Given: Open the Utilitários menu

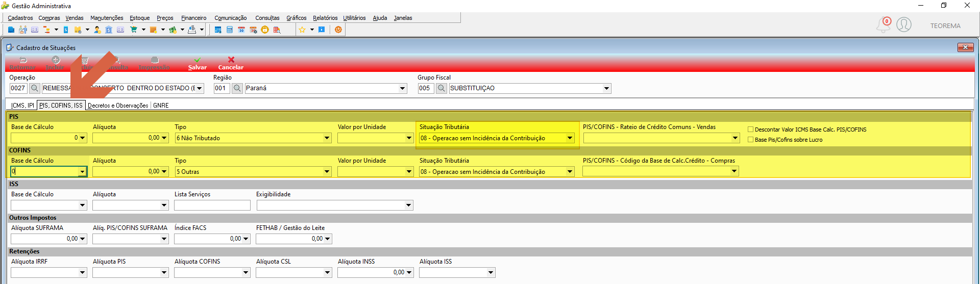Looking at the screenshot, I should tap(354, 18).
